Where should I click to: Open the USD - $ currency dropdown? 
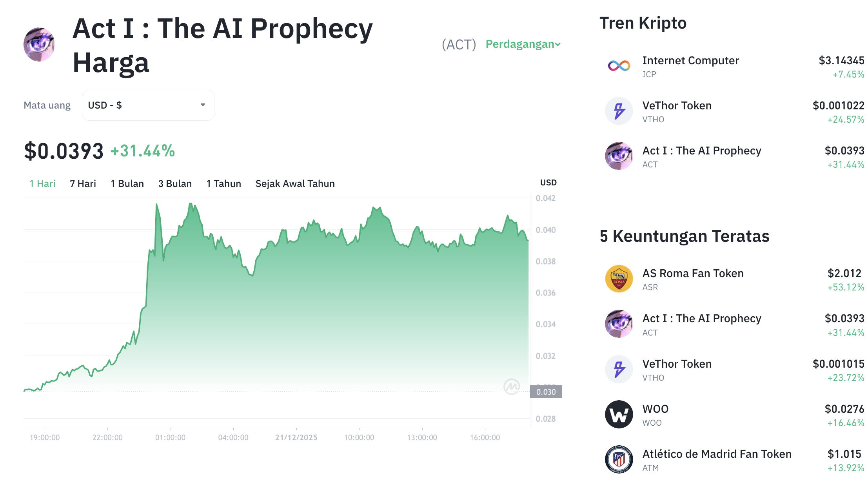pos(148,105)
